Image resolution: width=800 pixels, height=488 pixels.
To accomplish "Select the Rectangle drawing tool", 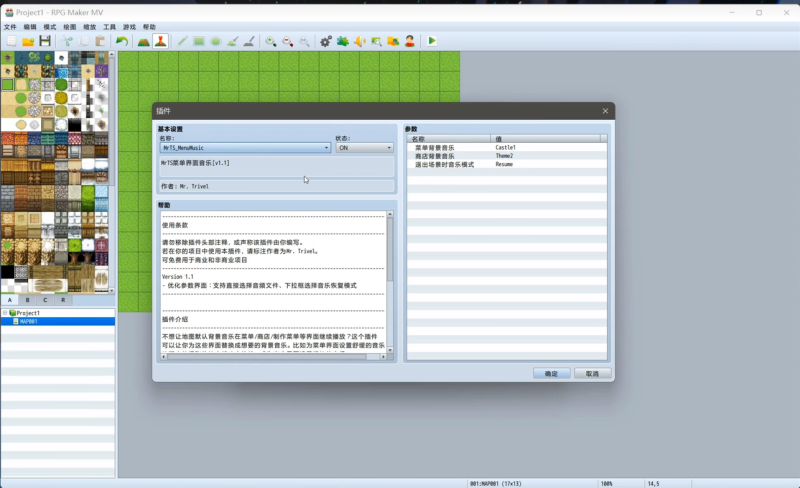I will (x=199, y=41).
